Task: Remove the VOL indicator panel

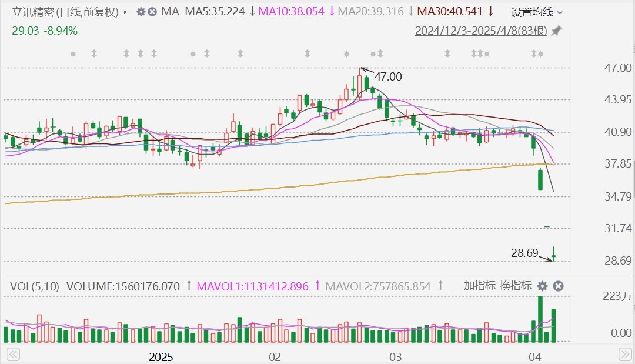Action: [x=558, y=286]
